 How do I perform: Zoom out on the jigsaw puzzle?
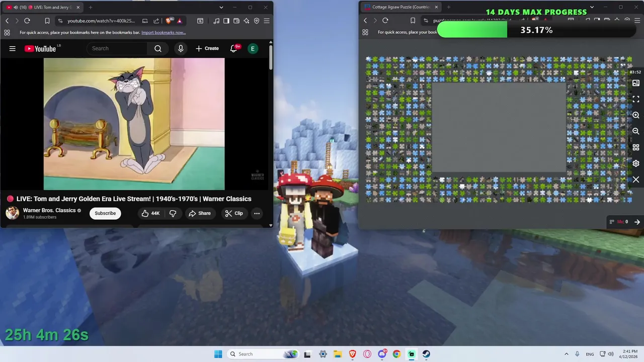click(636, 131)
